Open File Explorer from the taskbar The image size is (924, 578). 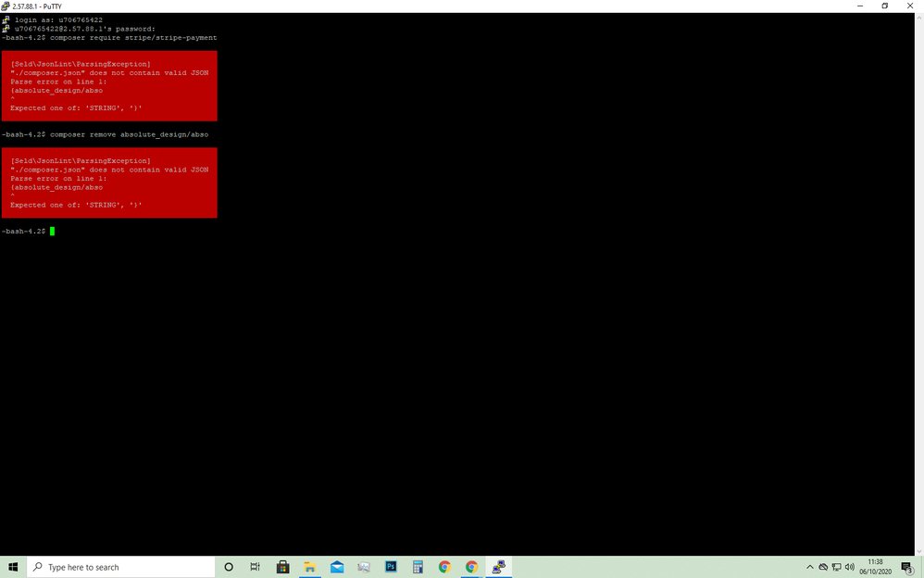tap(310, 567)
